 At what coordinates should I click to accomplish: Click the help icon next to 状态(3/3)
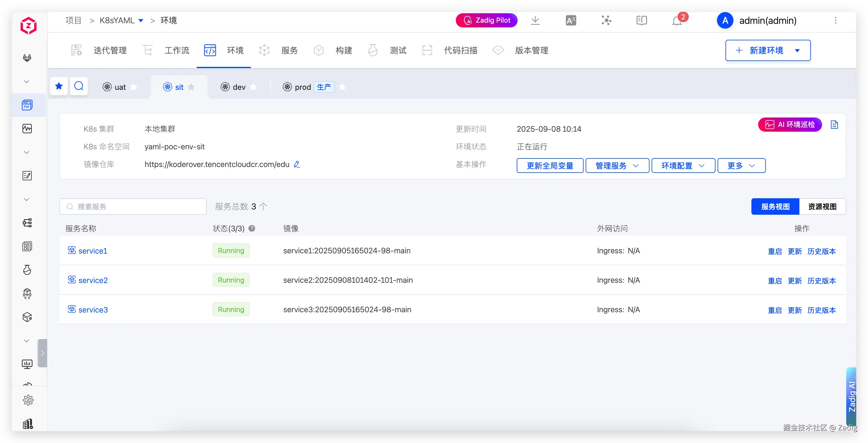(x=252, y=229)
